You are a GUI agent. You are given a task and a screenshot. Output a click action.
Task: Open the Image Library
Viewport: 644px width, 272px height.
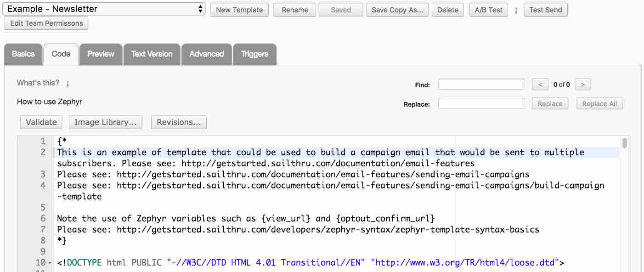(105, 122)
